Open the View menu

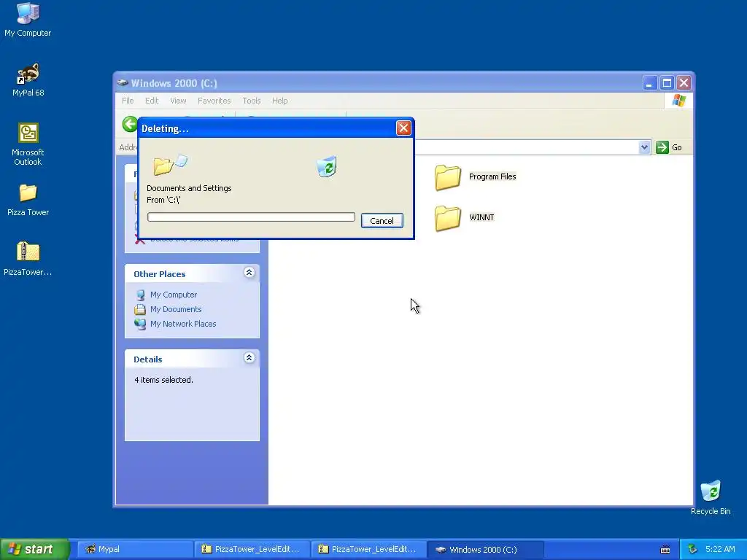(x=178, y=101)
